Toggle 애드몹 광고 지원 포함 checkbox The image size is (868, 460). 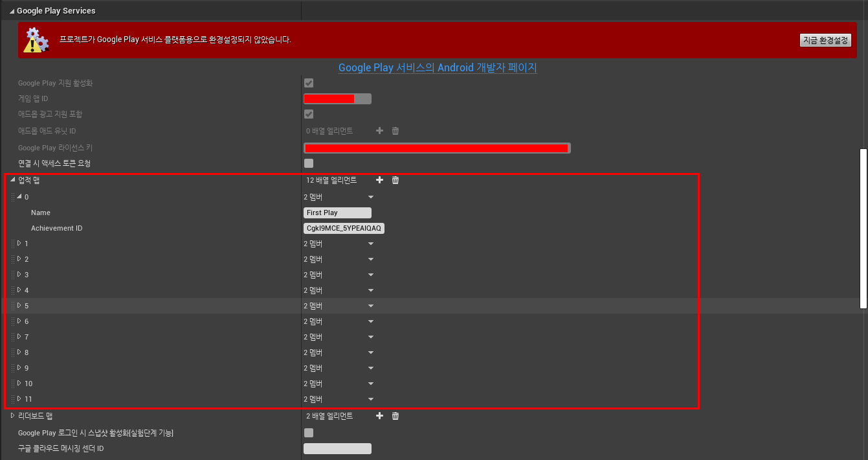pos(309,114)
